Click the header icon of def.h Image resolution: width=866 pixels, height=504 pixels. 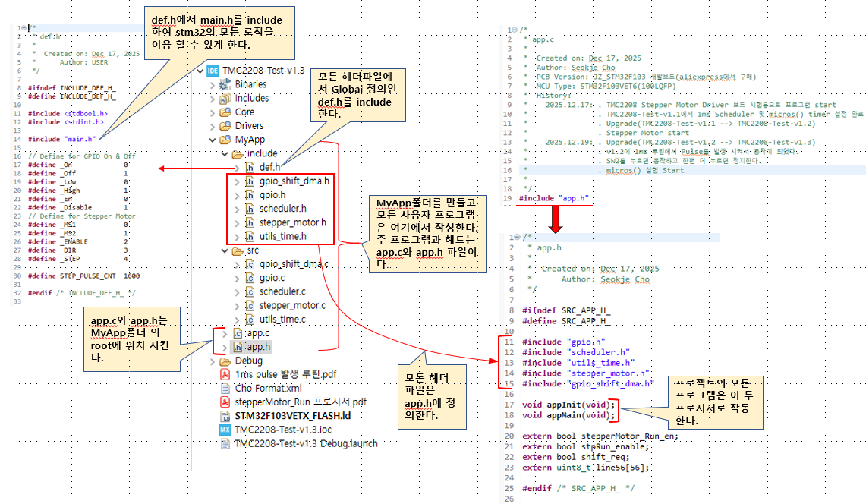point(250,167)
